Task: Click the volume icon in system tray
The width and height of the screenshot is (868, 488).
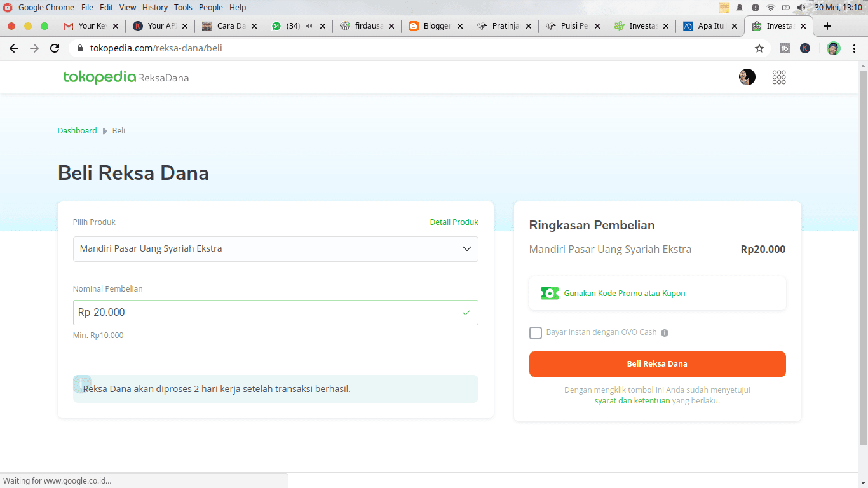Action: (801, 8)
